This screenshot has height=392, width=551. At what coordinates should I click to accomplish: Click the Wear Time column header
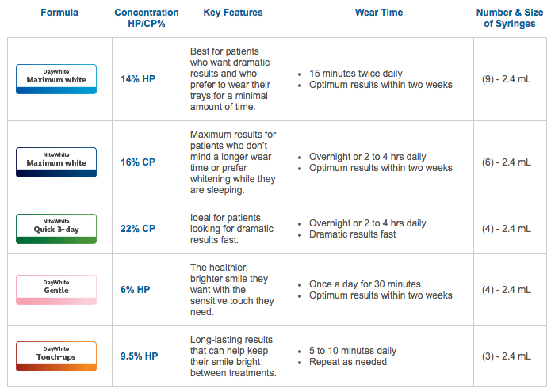379,13
